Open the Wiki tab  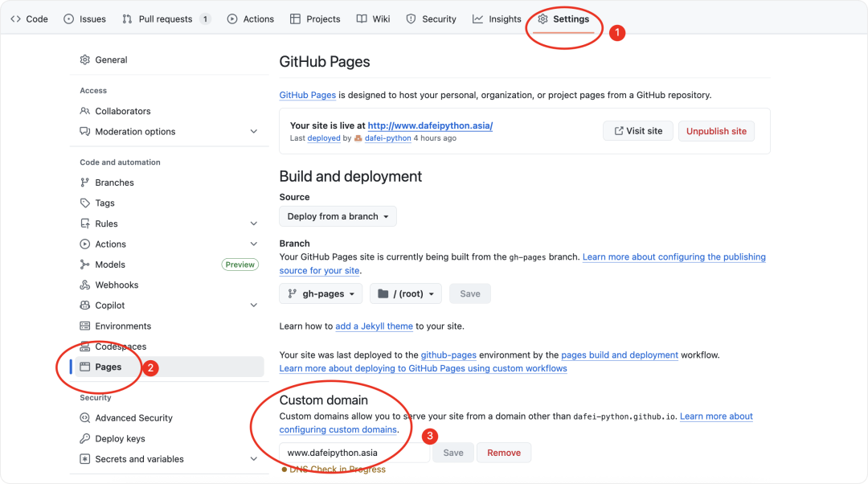[373, 18]
